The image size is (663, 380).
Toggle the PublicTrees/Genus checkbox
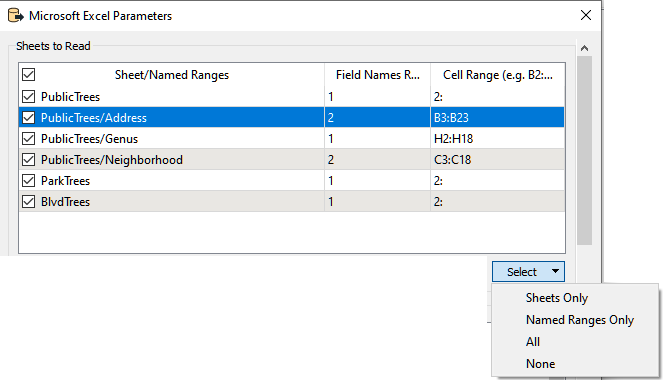coord(28,139)
